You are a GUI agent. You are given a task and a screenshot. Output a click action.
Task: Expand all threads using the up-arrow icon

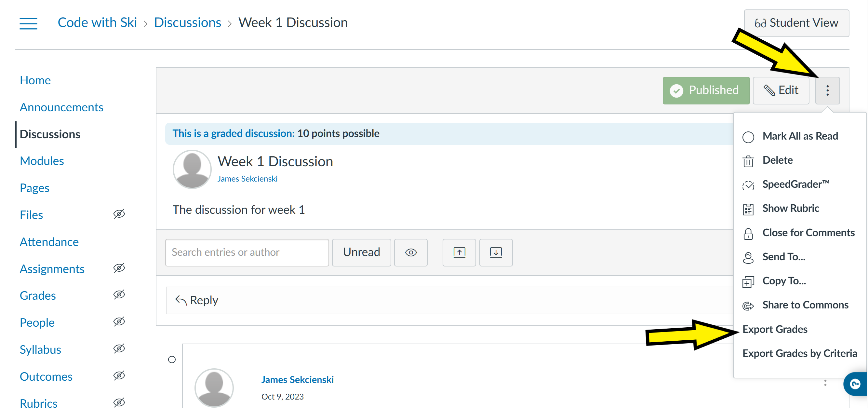[x=459, y=252]
